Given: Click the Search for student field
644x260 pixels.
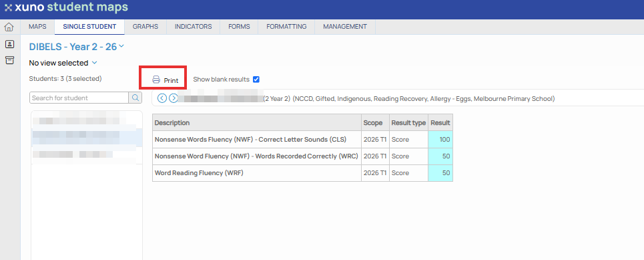Looking at the screenshot, I should point(79,98).
